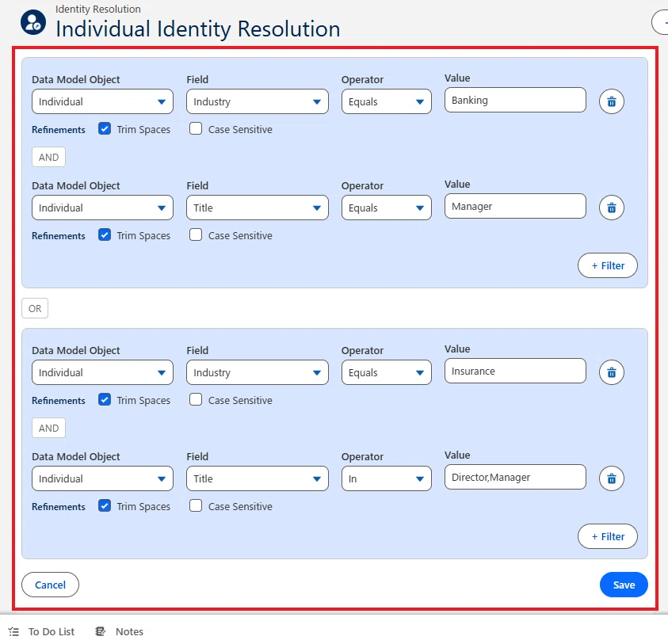The width and height of the screenshot is (668, 644).
Task: Enable Case Sensitive for the Insurance filter
Action: pos(196,399)
